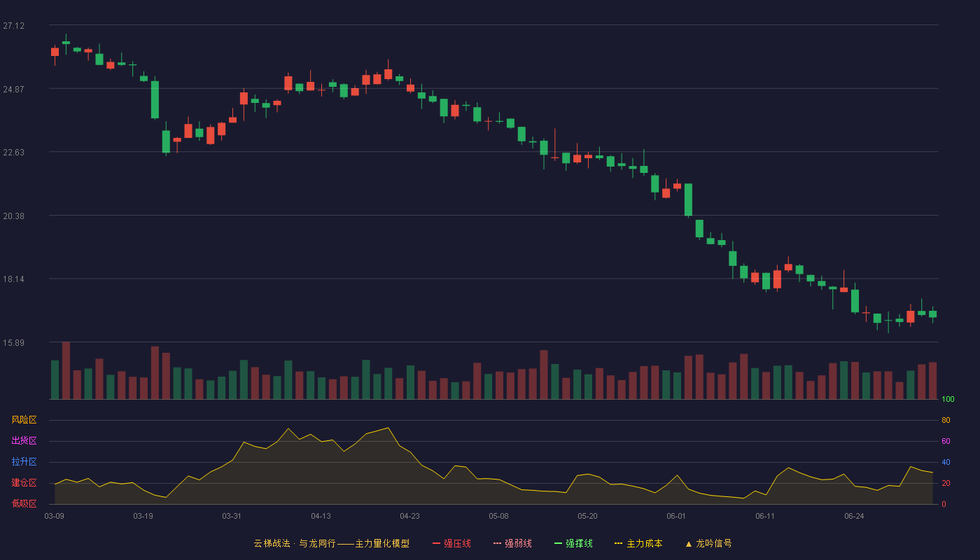Click the 18.14 price axis label
Viewport: 980px width, 560px height.
pyautogui.click(x=13, y=279)
